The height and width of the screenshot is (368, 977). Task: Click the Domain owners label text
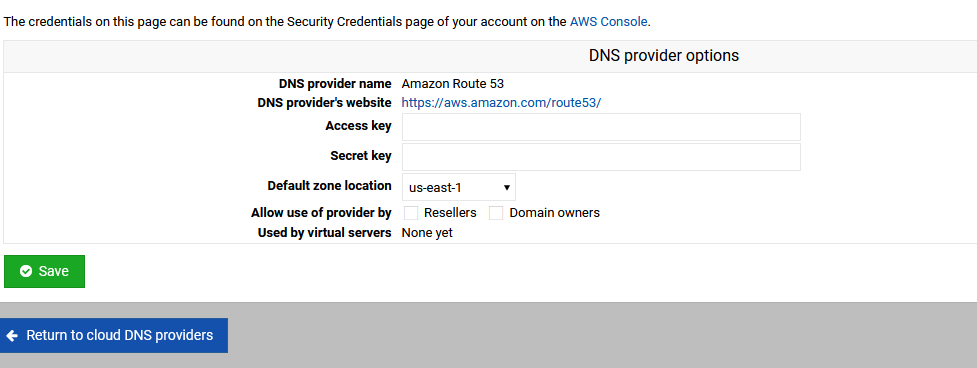[555, 213]
